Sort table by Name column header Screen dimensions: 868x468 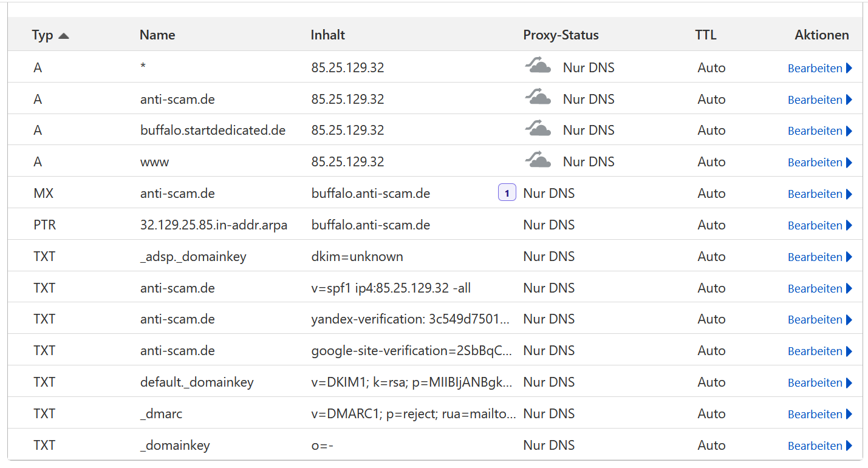[x=157, y=35]
